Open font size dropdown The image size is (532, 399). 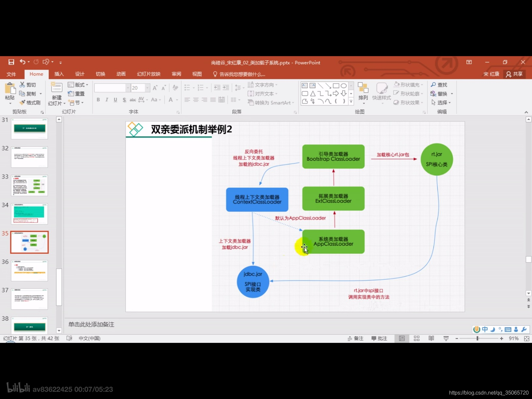(148, 88)
